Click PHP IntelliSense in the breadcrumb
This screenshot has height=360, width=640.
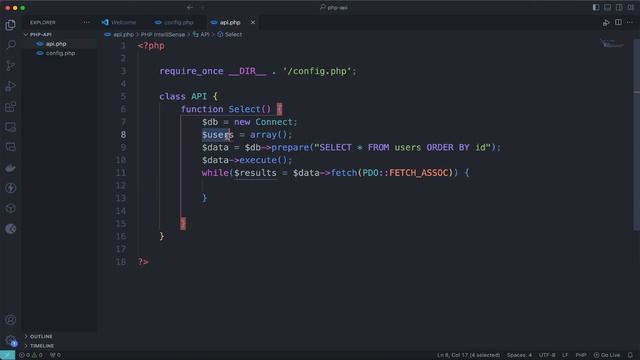[x=163, y=35]
